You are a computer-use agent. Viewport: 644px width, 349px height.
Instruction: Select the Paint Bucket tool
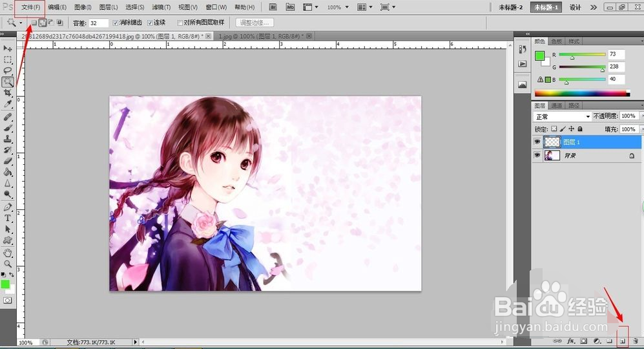click(7, 173)
